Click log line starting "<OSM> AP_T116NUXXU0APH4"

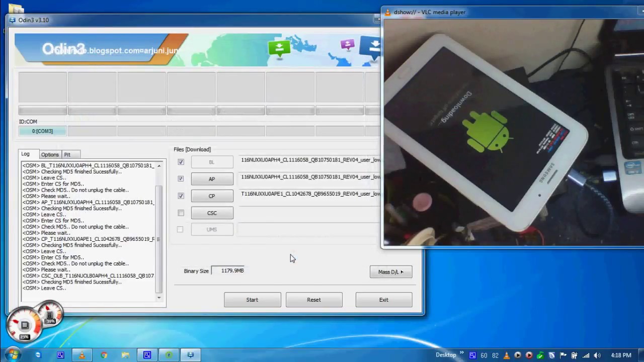pos(89,202)
